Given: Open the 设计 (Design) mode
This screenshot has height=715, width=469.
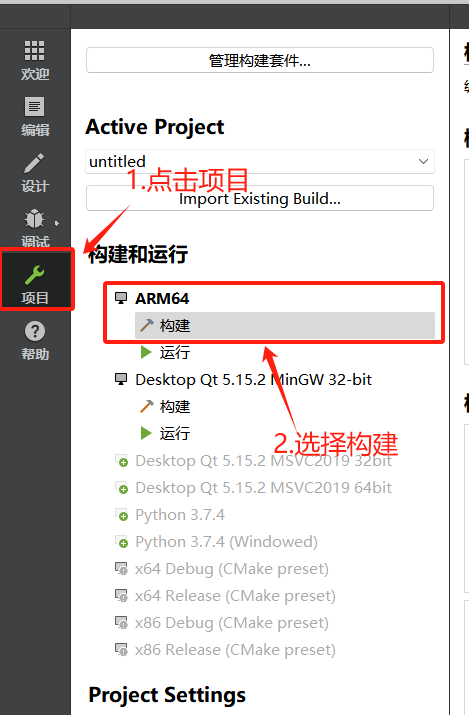Looking at the screenshot, I should tap(35, 173).
